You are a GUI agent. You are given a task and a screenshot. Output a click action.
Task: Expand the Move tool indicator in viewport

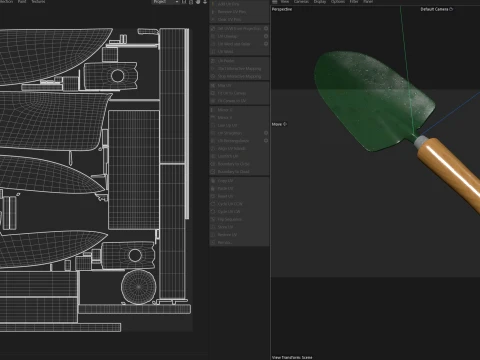point(279,124)
